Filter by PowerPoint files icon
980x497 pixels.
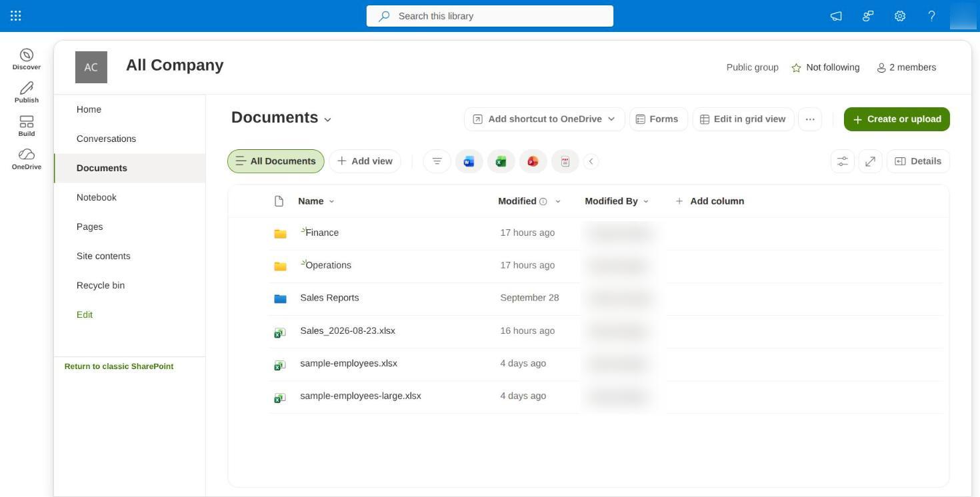[x=533, y=161]
